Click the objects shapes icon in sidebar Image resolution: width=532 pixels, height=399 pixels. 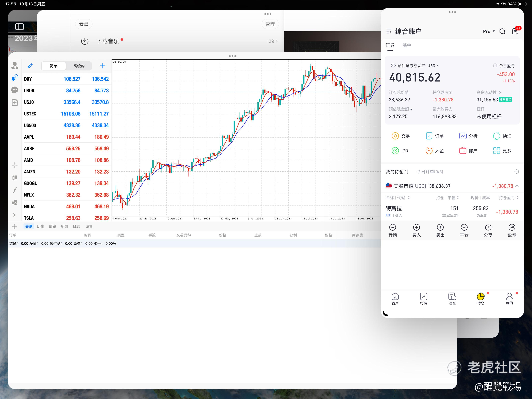[15, 203]
